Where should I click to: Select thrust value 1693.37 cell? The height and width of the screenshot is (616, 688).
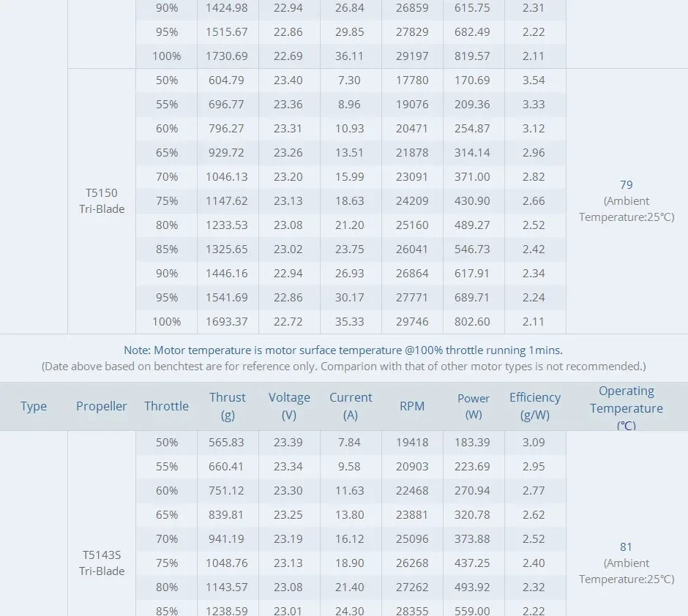tap(228, 322)
